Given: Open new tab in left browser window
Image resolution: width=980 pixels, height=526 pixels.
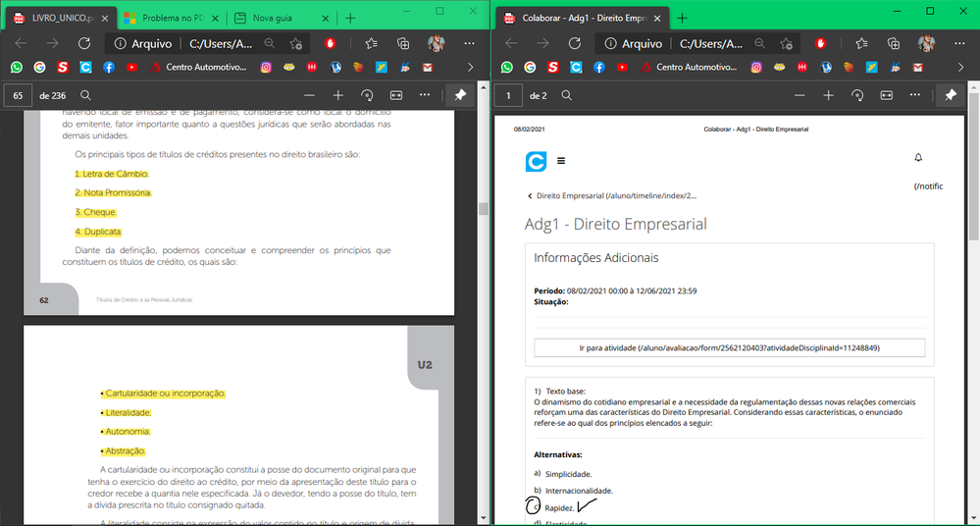Looking at the screenshot, I should 350,18.
